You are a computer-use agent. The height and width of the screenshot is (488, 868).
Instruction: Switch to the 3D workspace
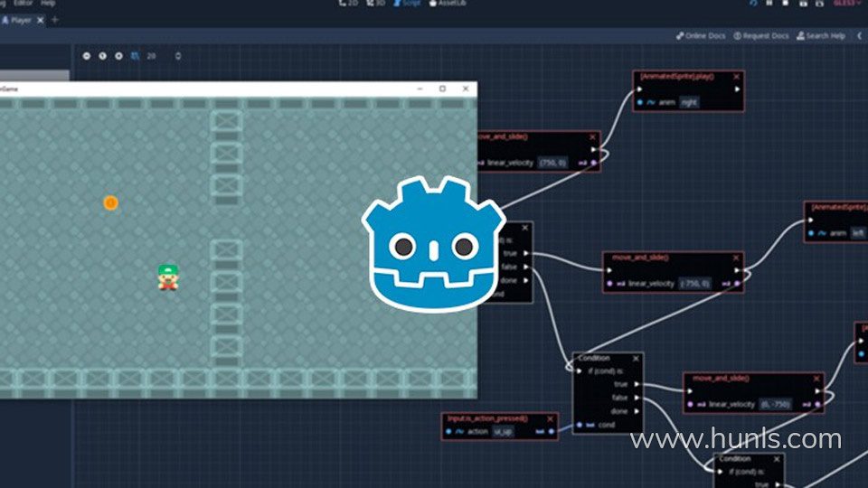click(x=376, y=3)
